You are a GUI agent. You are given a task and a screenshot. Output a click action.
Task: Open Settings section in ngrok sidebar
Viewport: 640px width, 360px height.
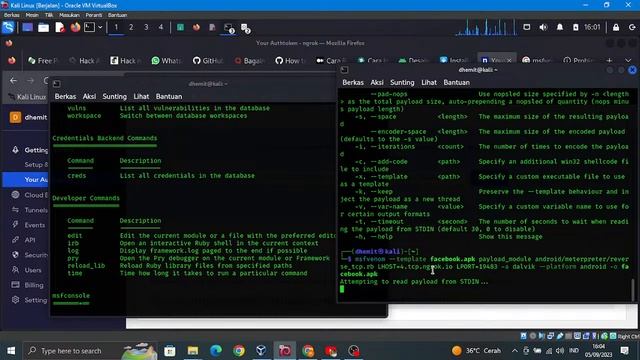coord(29,300)
